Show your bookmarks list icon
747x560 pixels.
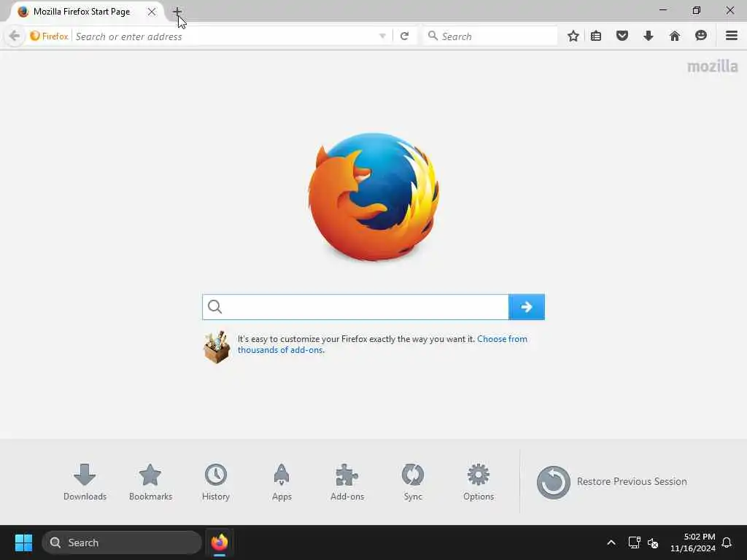click(596, 36)
